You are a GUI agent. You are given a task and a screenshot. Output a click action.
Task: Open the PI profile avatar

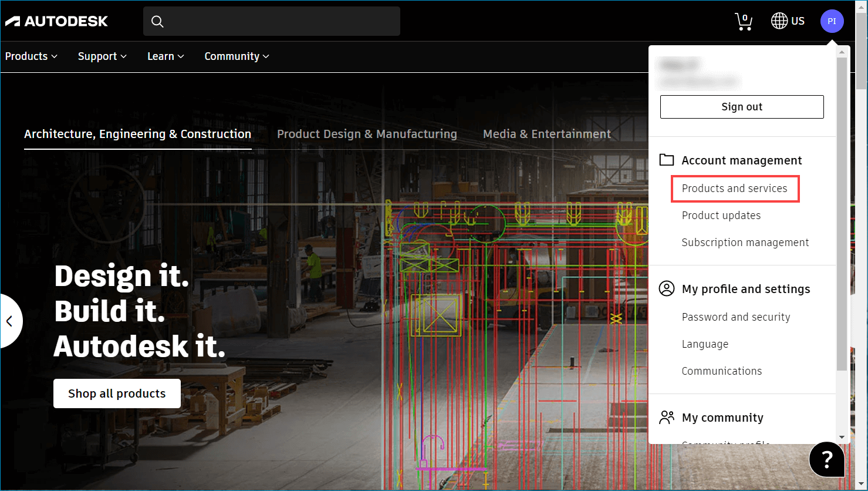point(832,21)
